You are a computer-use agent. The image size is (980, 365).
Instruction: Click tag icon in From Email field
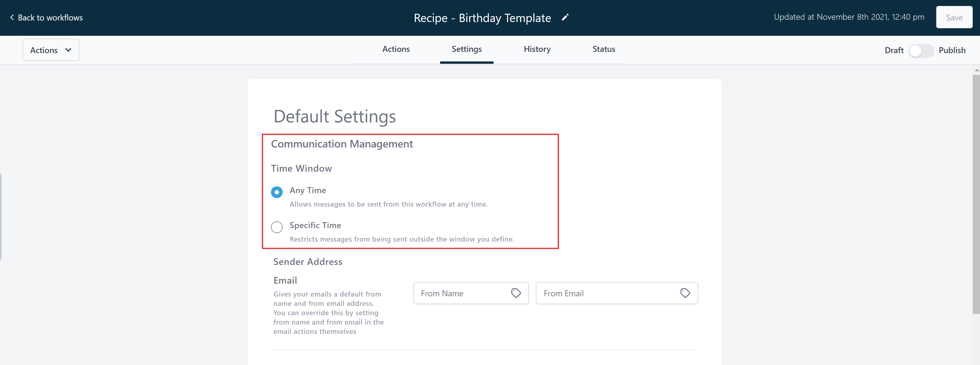point(685,293)
